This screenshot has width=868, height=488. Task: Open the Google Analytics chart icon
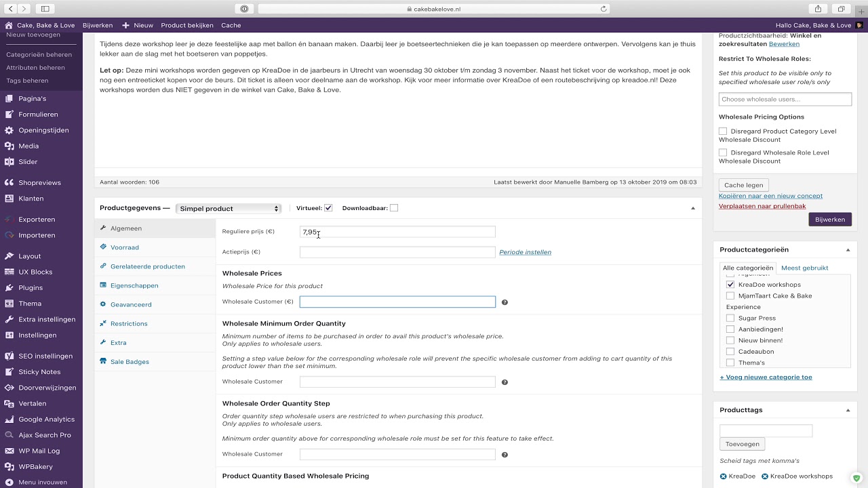[x=9, y=419]
